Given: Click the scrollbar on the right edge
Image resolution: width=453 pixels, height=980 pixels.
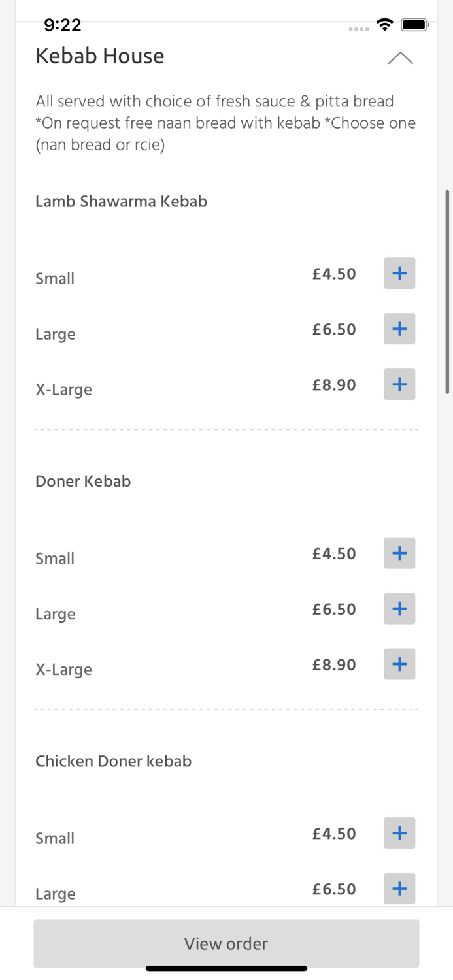Looking at the screenshot, I should pos(448,287).
